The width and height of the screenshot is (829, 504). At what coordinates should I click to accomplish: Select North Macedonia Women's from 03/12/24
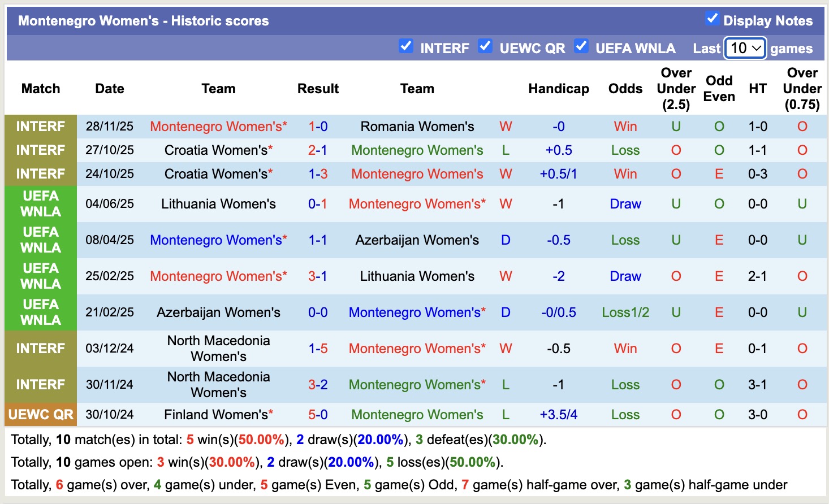218,348
